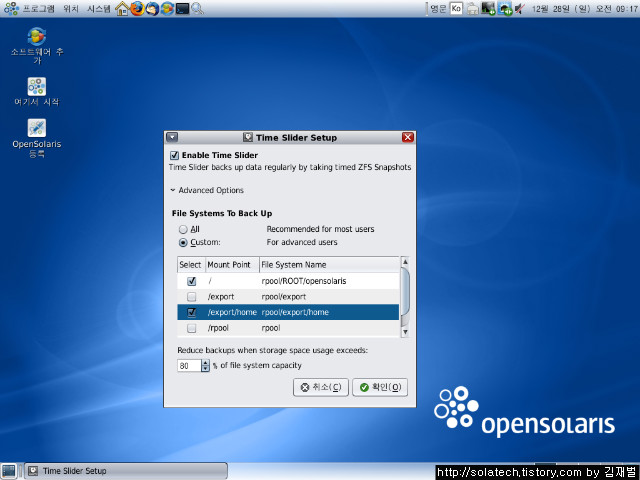Screen dimensions: 640x480
Task: Click the 취소(C) cancel button
Action: click(x=321, y=387)
